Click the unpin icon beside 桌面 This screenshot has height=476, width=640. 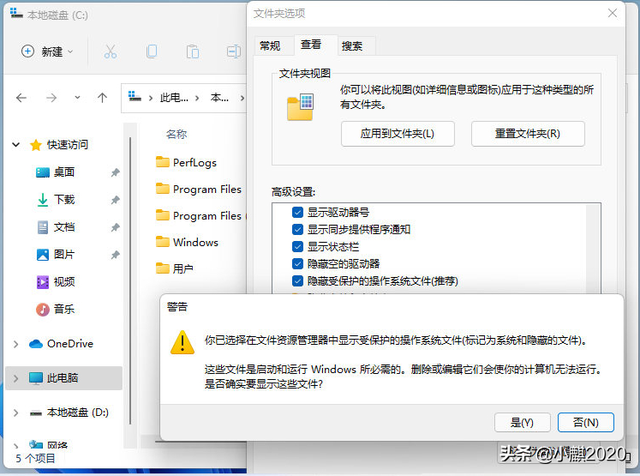point(116,173)
